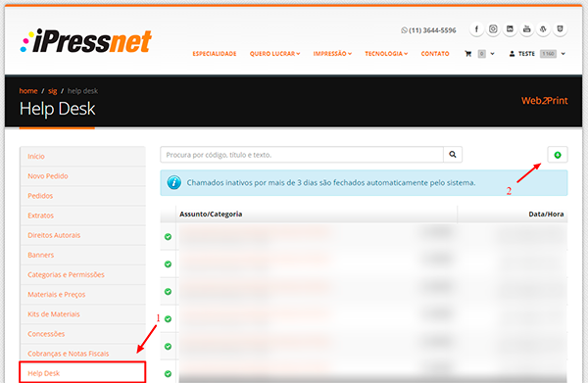Image resolution: width=588 pixels, height=383 pixels.
Task: Open Direitos Autorais in the sidebar
Action: 83,235
